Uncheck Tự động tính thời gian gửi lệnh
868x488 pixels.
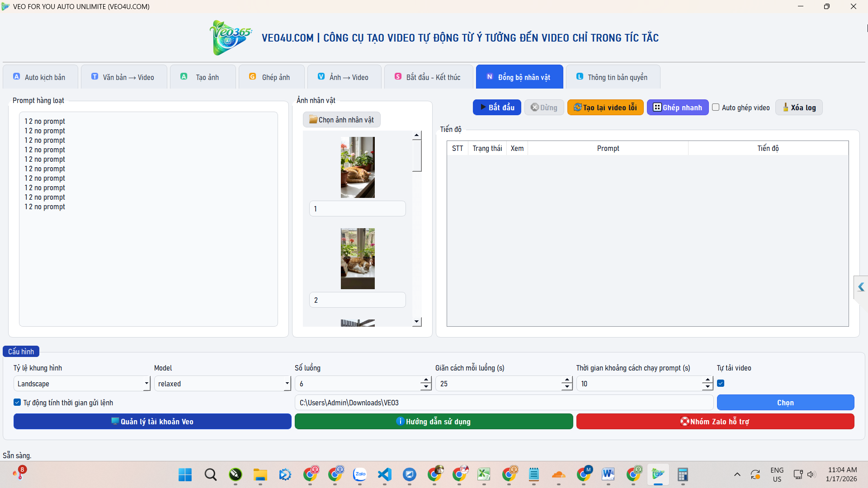[x=16, y=402]
